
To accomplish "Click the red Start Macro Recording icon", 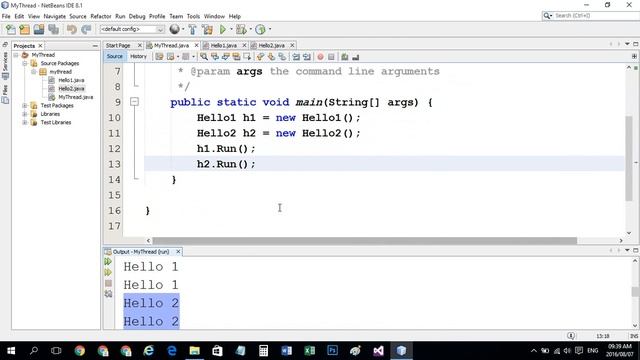I will point(320,57).
